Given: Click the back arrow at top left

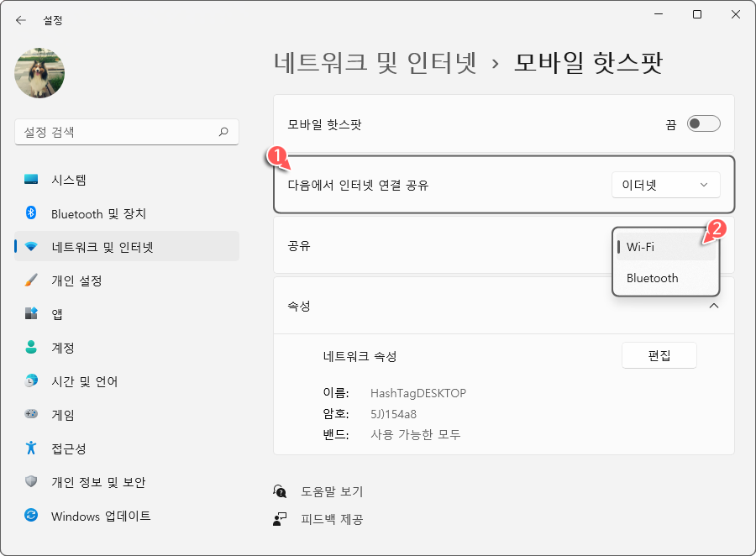Looking at the screenshot, I should point(19,19).
